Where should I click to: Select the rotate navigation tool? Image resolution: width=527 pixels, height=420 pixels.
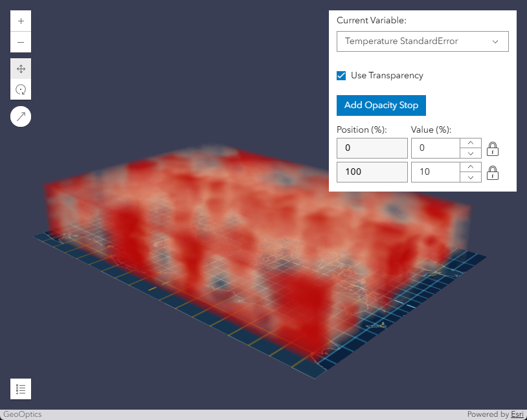[21, 89]
